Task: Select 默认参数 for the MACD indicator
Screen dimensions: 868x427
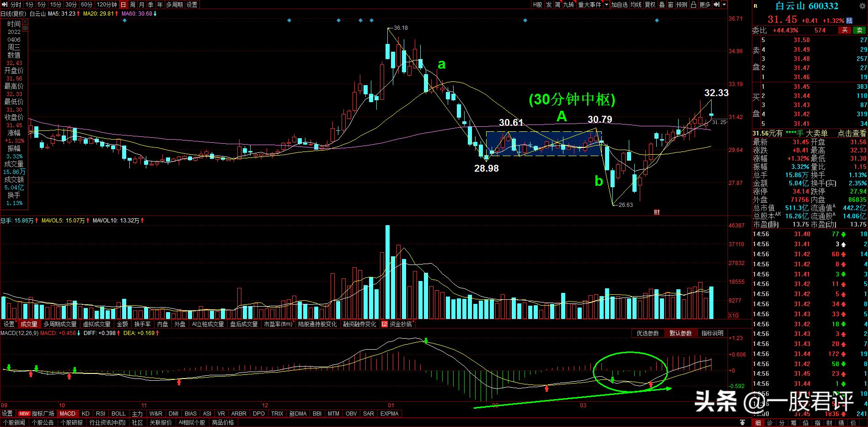Action: click(x=681, y=333)
